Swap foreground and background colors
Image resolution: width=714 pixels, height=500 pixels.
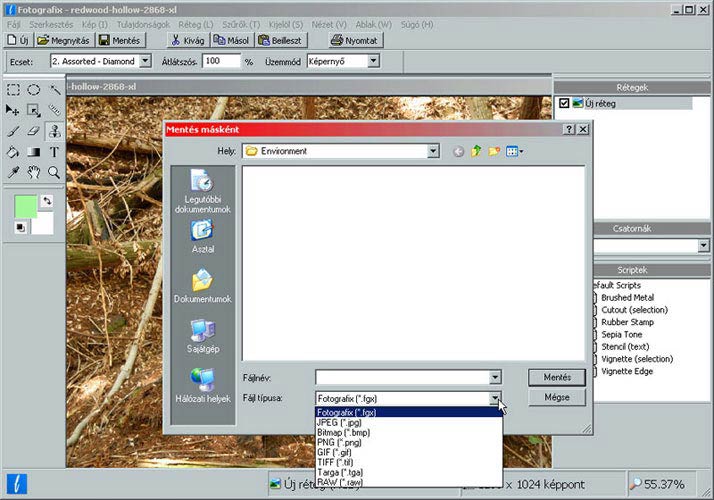(47, 202)
